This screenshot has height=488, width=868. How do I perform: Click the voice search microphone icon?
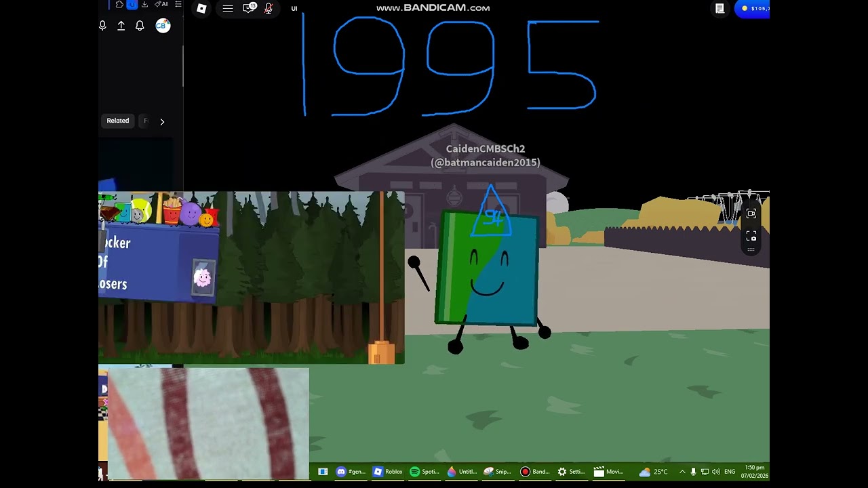[x=102, y=26]
